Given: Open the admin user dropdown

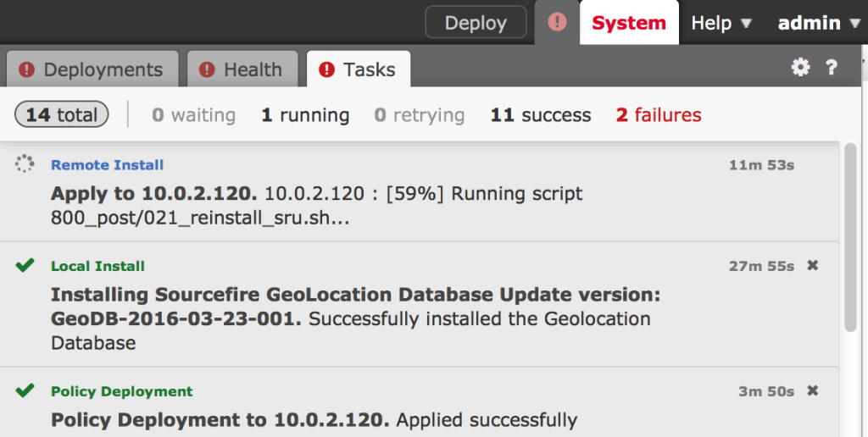Looking at the screenshot, I should (x=818, y=24).
